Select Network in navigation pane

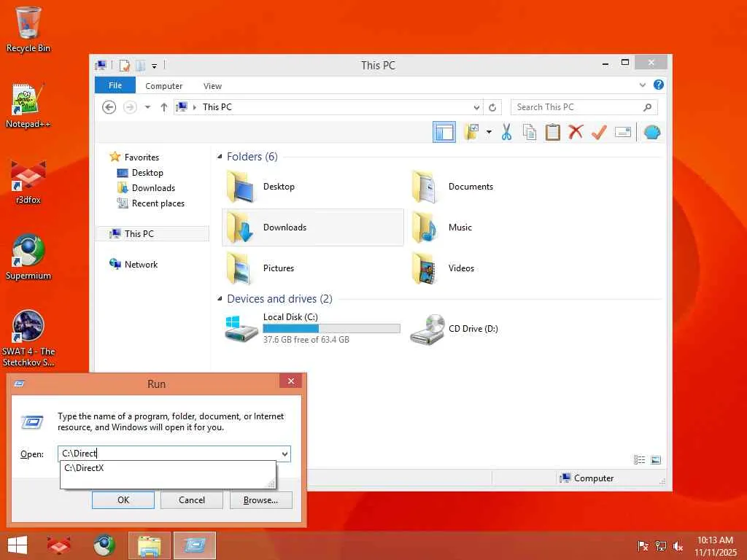click(141, 264)
